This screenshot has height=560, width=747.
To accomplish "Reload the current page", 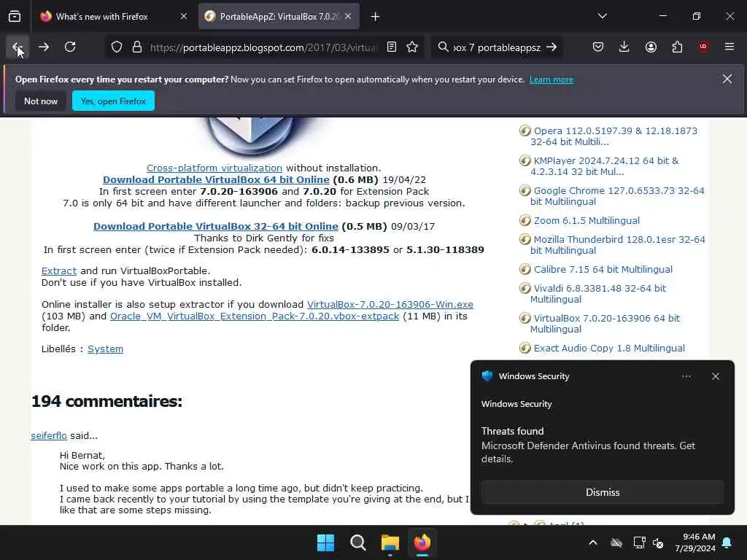I will coord(70,47).
